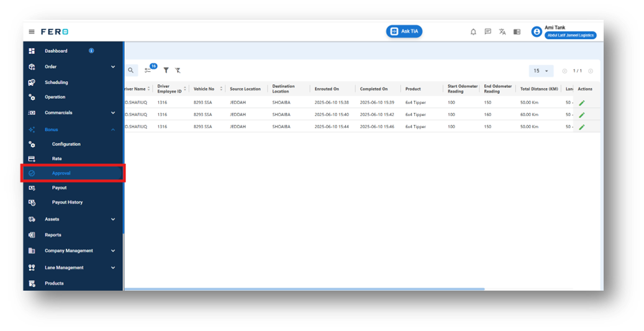Open the Payout History menu item
This screenshot has width=644, height=331.
(x=67, y=202)
